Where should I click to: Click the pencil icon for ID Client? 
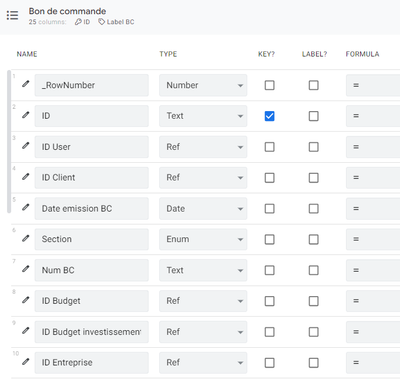click(26, 177)
